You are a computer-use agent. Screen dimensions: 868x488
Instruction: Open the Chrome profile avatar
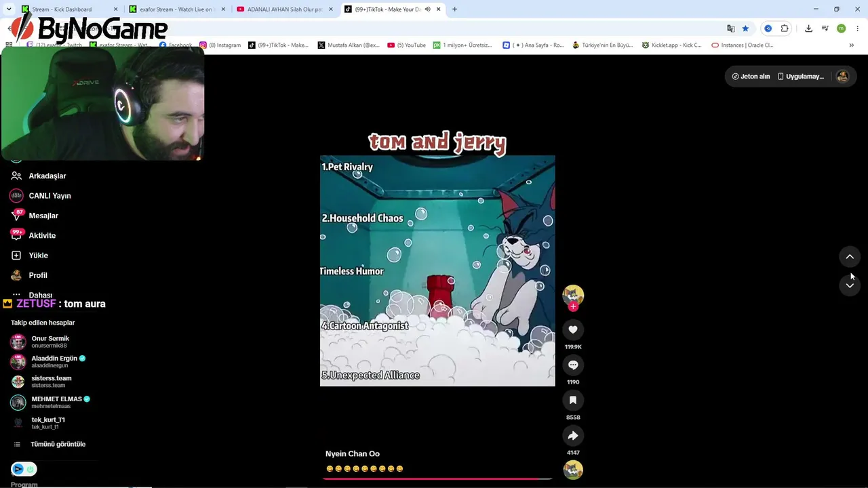coord(841,28)
